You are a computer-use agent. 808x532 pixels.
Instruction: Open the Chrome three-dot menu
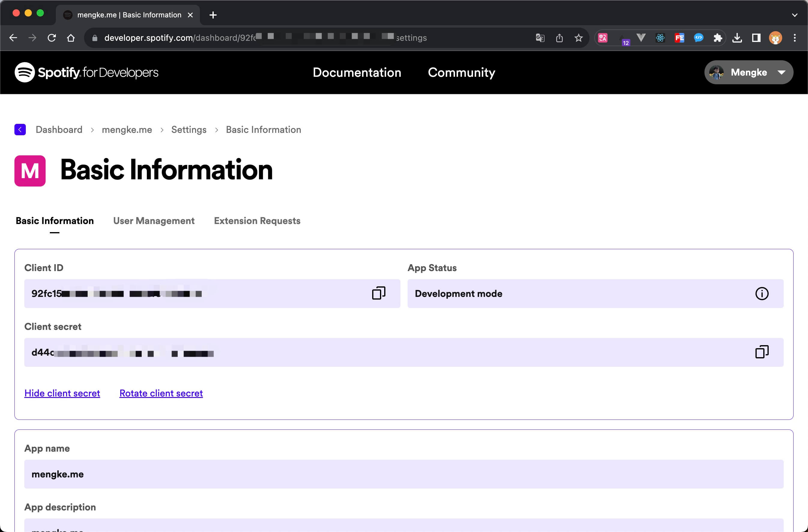point(794,38)
